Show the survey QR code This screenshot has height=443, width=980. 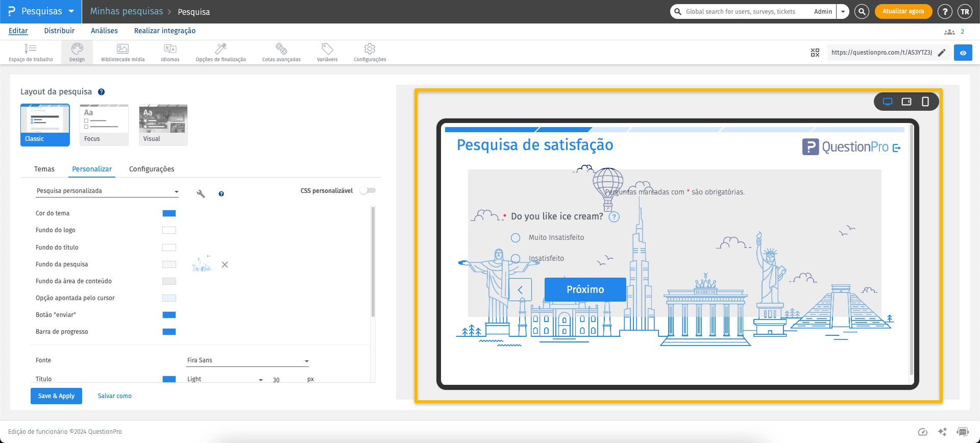point(815,53)
